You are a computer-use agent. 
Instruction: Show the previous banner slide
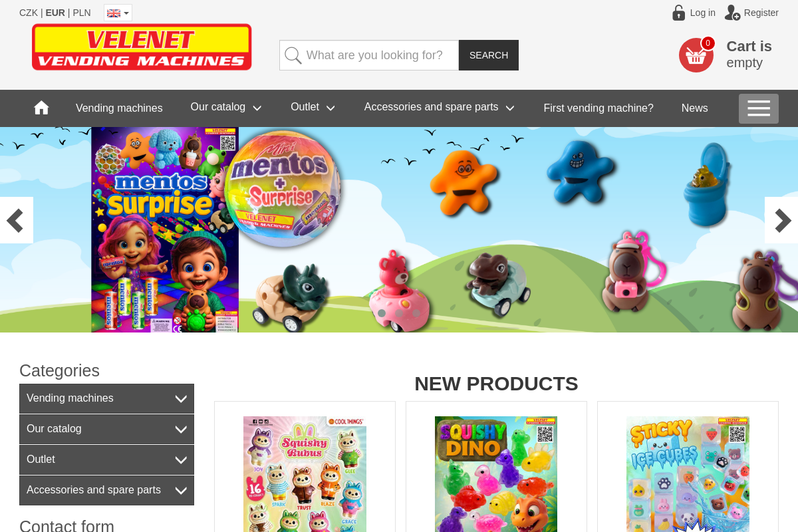point(16,220)
